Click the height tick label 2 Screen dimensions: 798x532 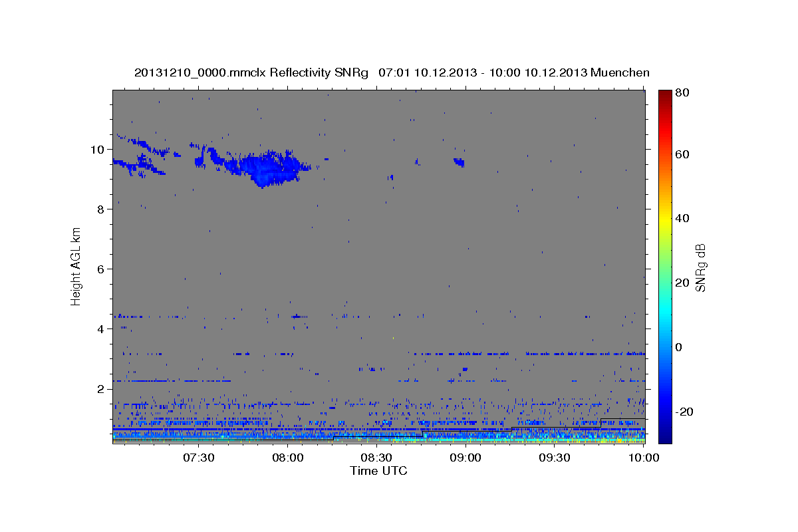click(101, 388)
